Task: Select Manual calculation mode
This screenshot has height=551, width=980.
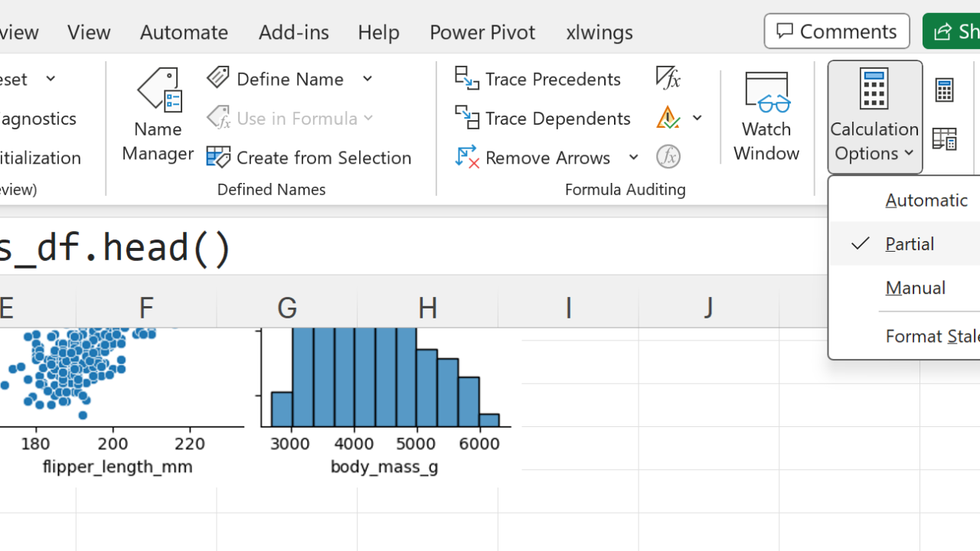Action: pyautogui.click(x=915, y=288)
